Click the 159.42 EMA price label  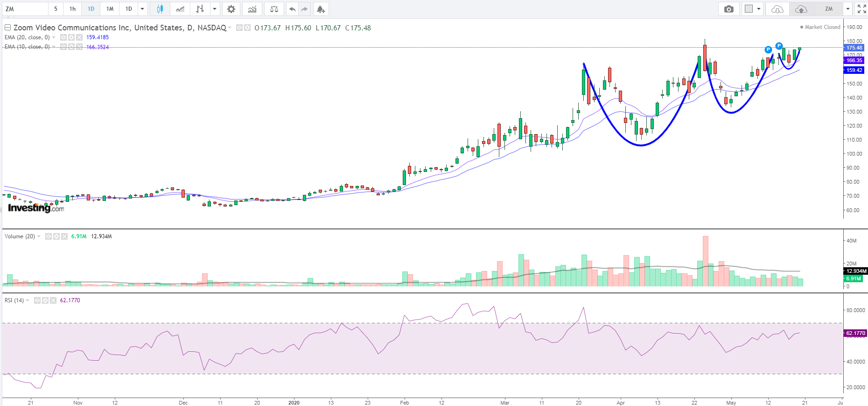(854, 70)
